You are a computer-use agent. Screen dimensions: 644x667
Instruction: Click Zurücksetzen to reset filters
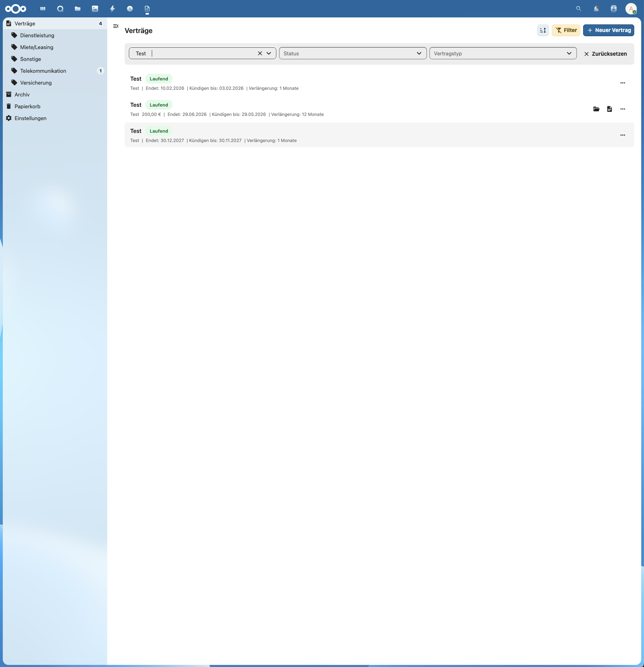tap(606, 54)
